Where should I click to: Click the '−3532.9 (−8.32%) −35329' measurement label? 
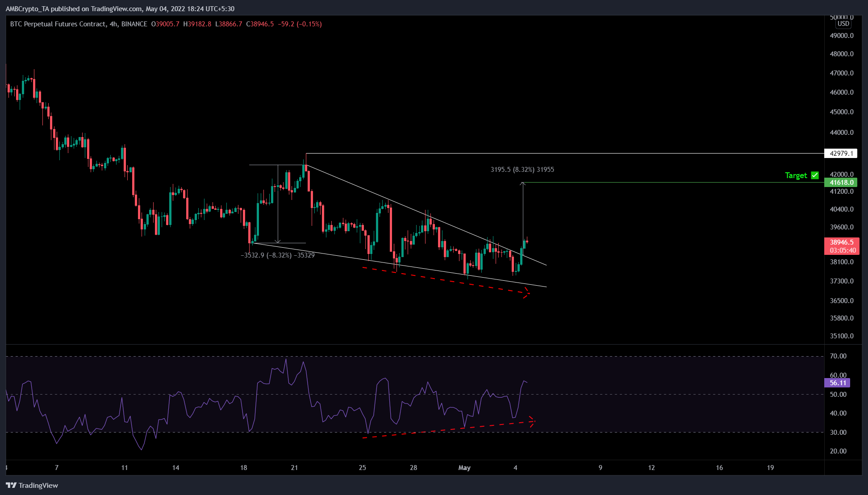point(278,255)
